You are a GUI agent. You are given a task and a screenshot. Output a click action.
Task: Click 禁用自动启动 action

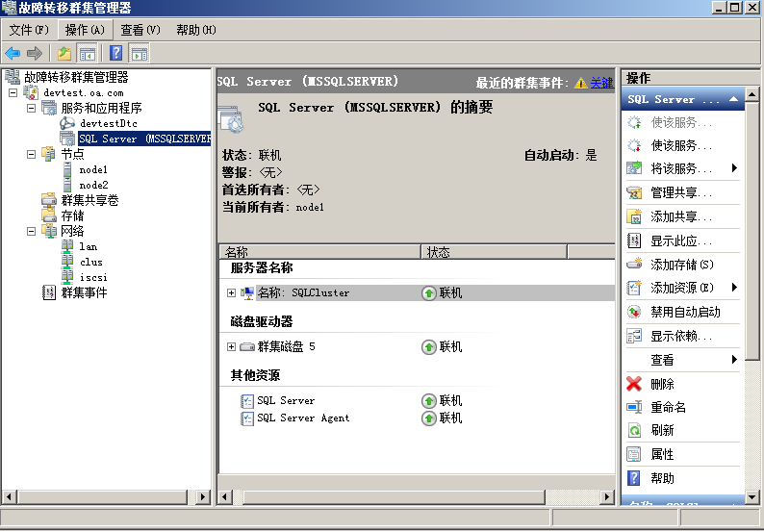click(685, 312)
